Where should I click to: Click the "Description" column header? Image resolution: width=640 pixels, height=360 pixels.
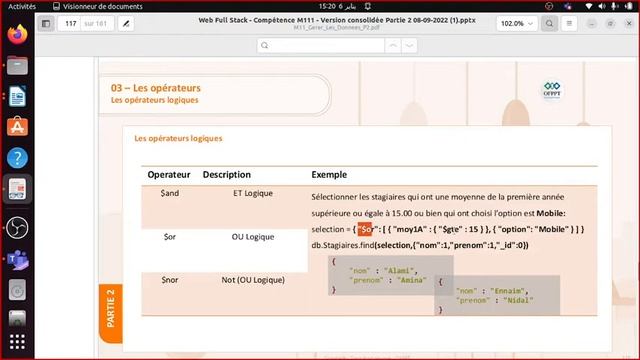(227, 175)
